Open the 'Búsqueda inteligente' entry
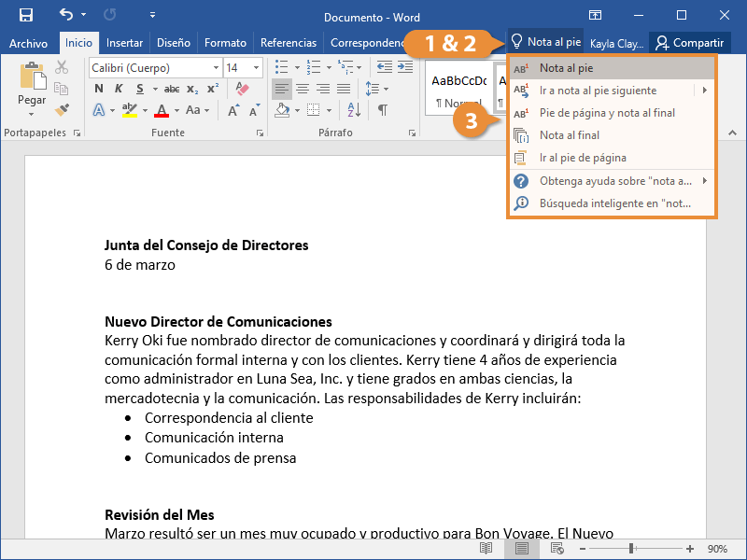Screen dimensions: 747x560 (x=612, y=203)
